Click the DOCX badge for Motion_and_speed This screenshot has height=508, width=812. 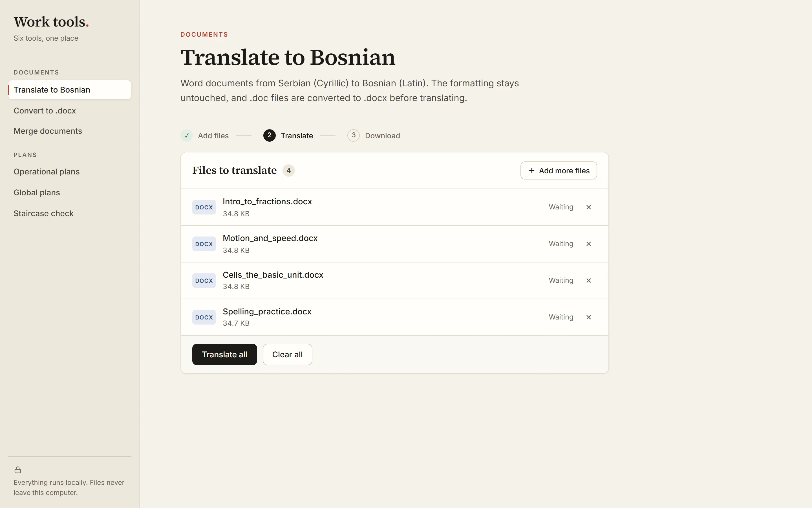point(204,244)
